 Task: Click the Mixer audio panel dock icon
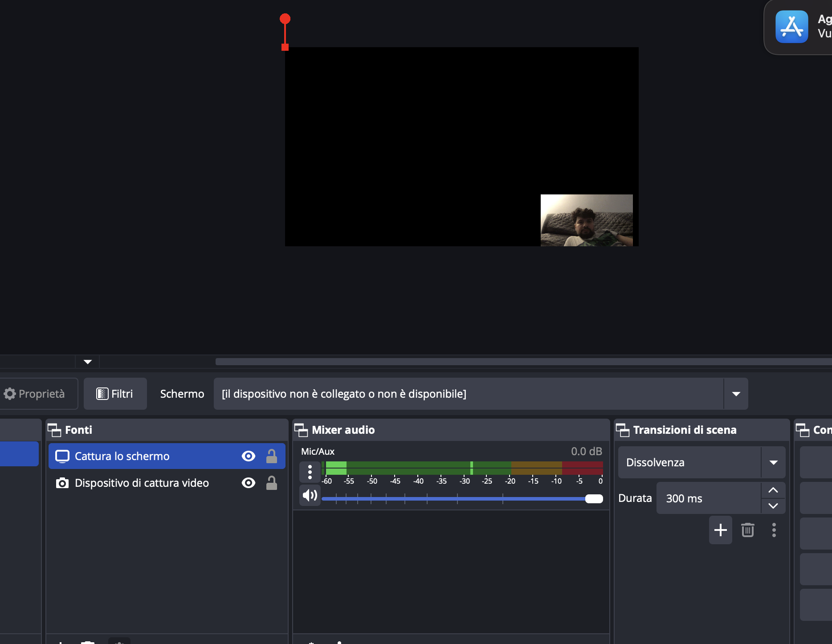tap(301, 430)
